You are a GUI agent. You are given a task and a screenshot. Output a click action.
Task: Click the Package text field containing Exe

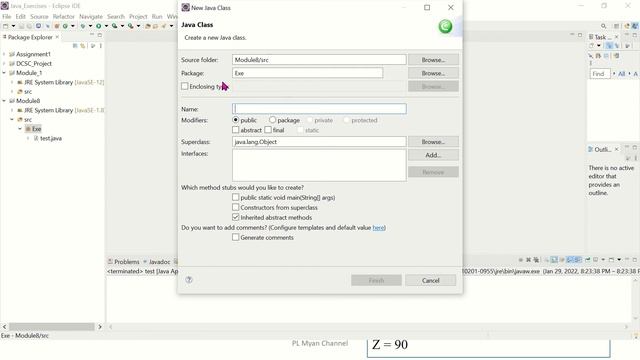tap(308, 73)
